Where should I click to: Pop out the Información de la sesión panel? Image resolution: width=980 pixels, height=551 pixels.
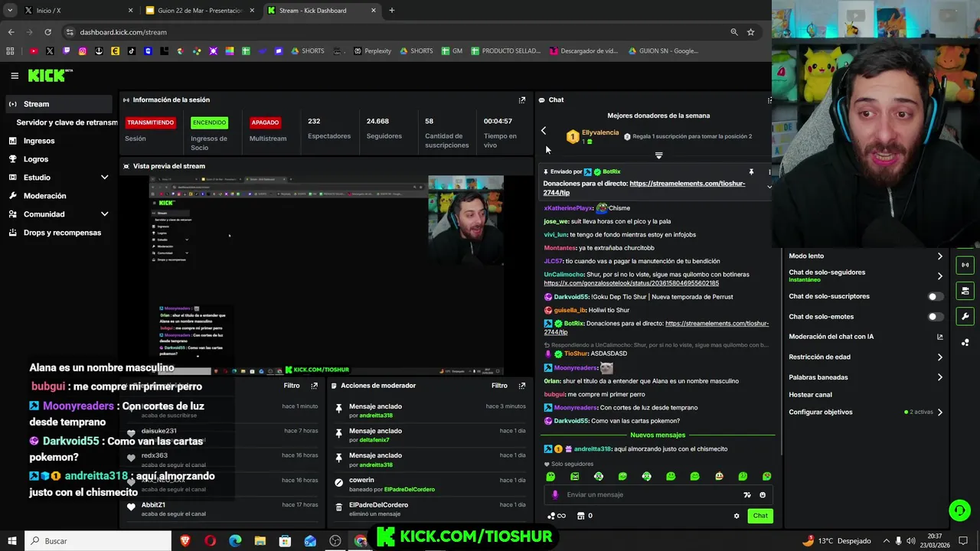click(522, 100)
